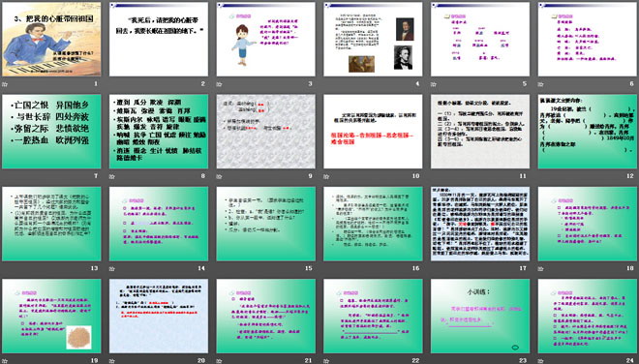Viewport: 639px width, 364px height.
Task: Select slide 3 thumbnail with cartoon girl
Action: point(265,39)
